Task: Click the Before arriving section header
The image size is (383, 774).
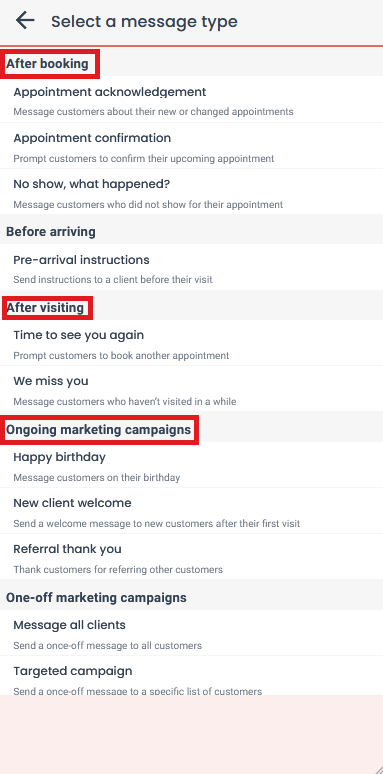Action: [x=51, y=232]
